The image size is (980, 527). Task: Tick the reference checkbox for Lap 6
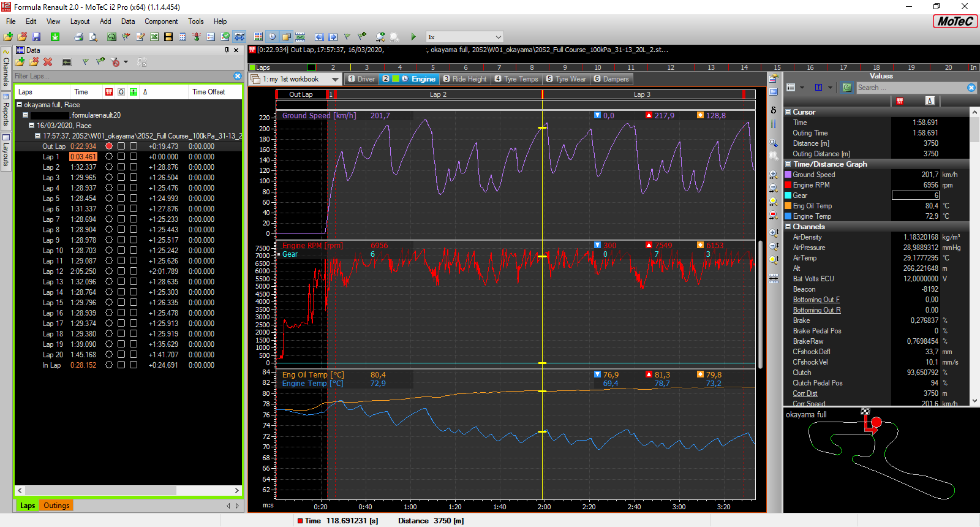(134, 209)
